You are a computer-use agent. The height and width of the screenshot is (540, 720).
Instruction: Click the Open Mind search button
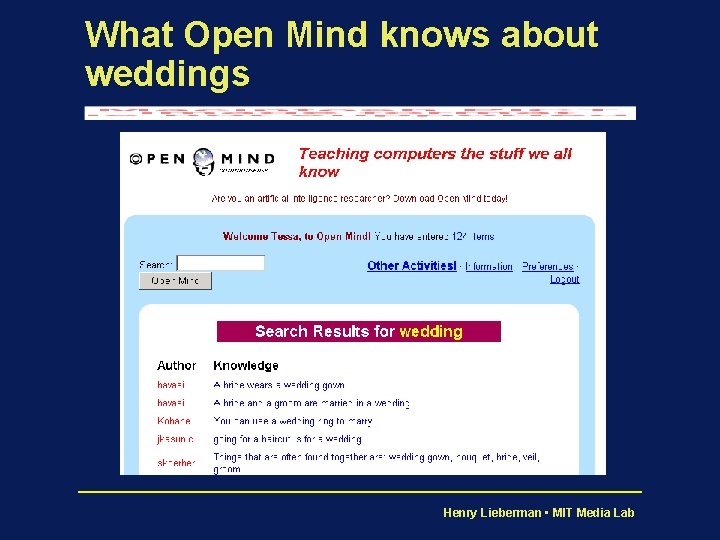point(175,281)
